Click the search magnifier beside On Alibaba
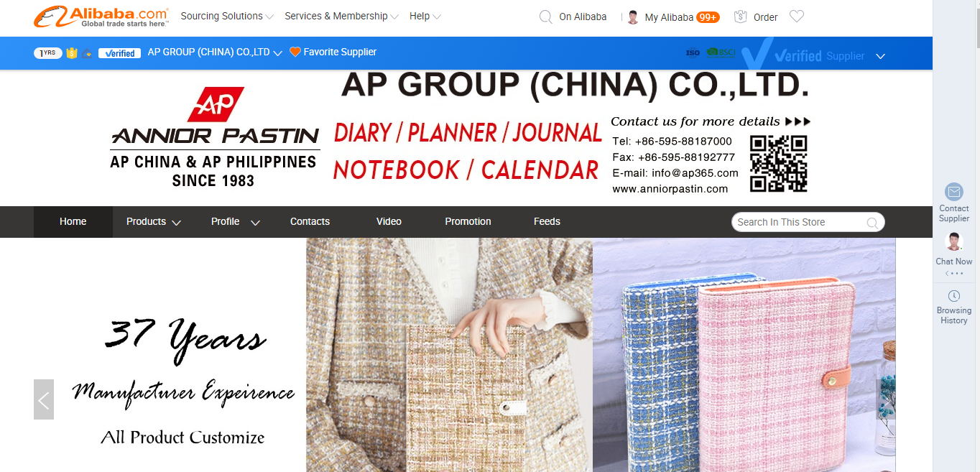This screenshot has height=472, width=980. click(546, 17)
